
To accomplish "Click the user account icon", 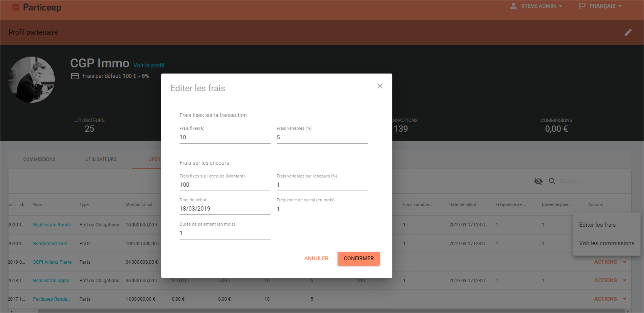I will pos(513,6).
